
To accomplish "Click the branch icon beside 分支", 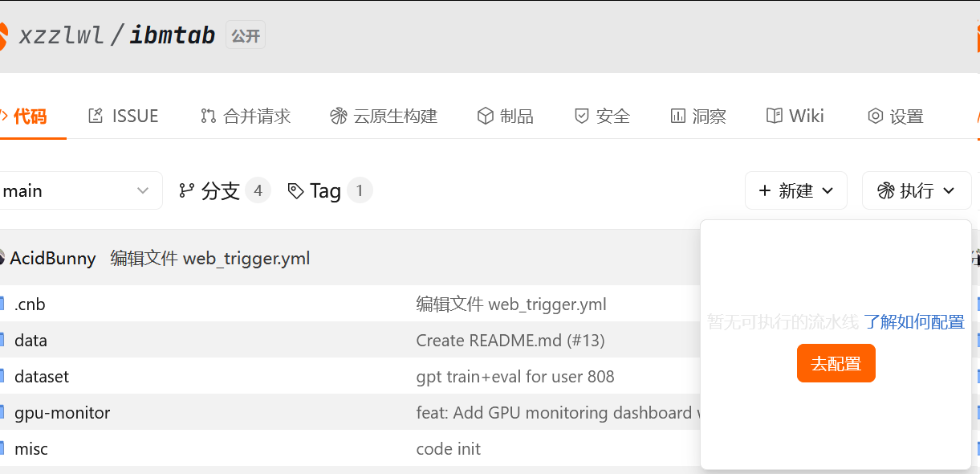I will pyautogui.click(x=188, y=190).
